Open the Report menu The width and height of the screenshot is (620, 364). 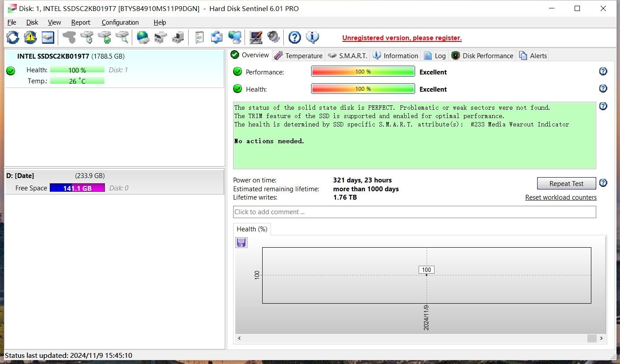pos(81,22)
